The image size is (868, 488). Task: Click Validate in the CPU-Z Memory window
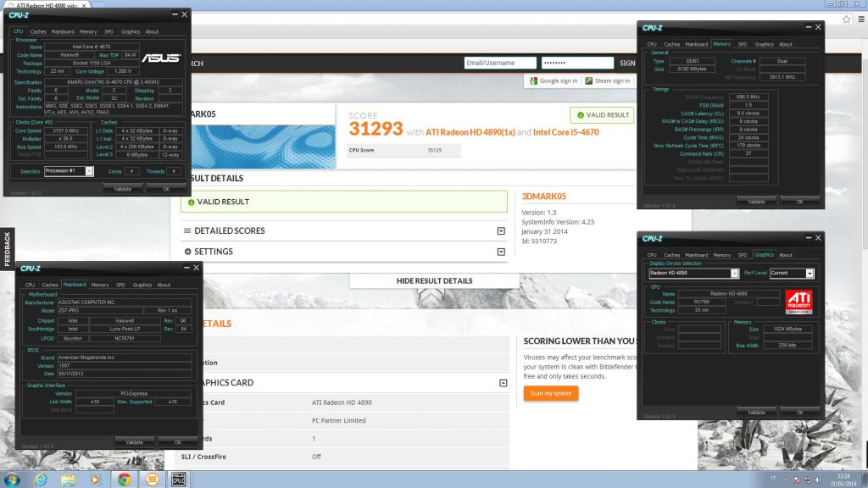(x=756, y=202)
